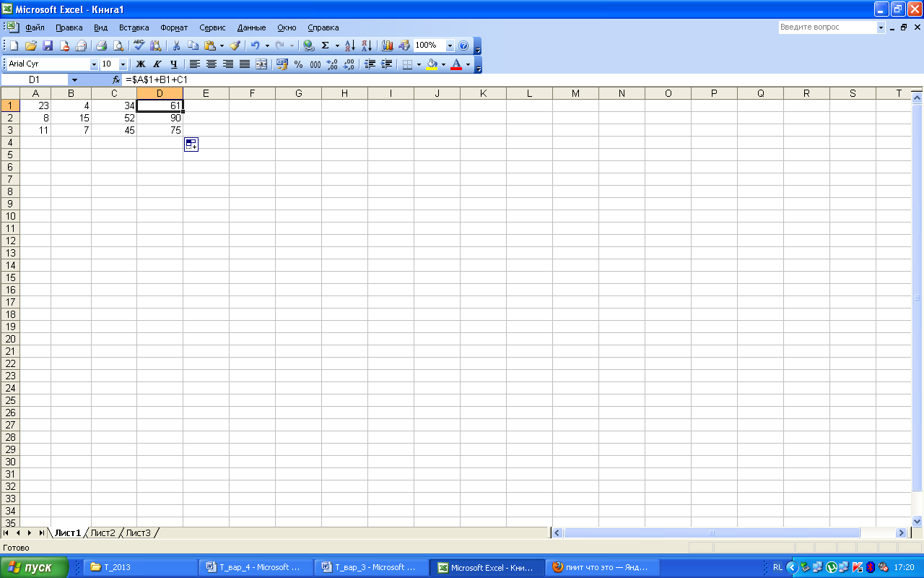The image size is (924, 578).
Task: Apply the 000 thousands separator format
Action: coord(315,64)
